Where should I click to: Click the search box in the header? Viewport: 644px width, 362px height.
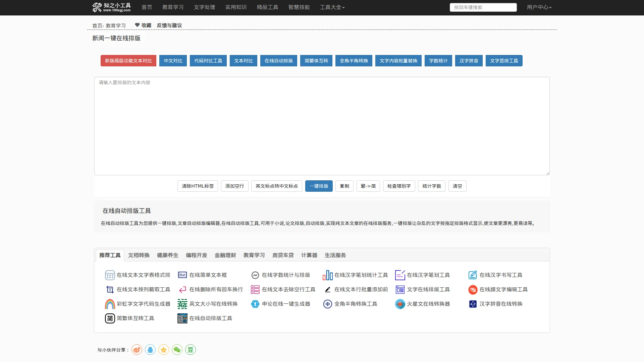pyautogui.click(x=483, y=7)
